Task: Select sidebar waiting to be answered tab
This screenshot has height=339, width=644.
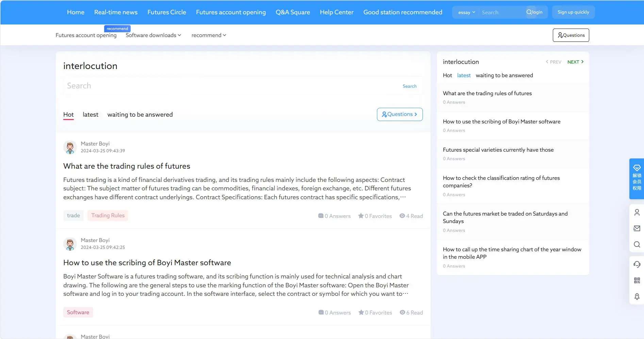Action: point(504,75)
